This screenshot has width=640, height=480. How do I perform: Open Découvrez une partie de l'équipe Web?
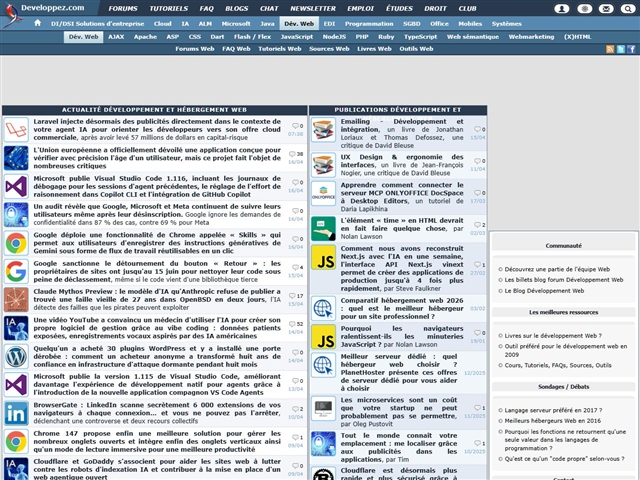(x=557, y=269)
